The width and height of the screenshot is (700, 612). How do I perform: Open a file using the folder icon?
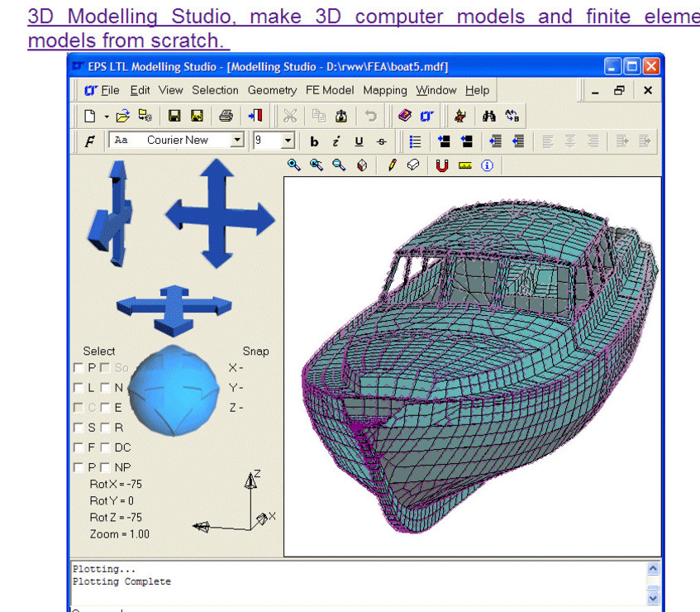122,116
